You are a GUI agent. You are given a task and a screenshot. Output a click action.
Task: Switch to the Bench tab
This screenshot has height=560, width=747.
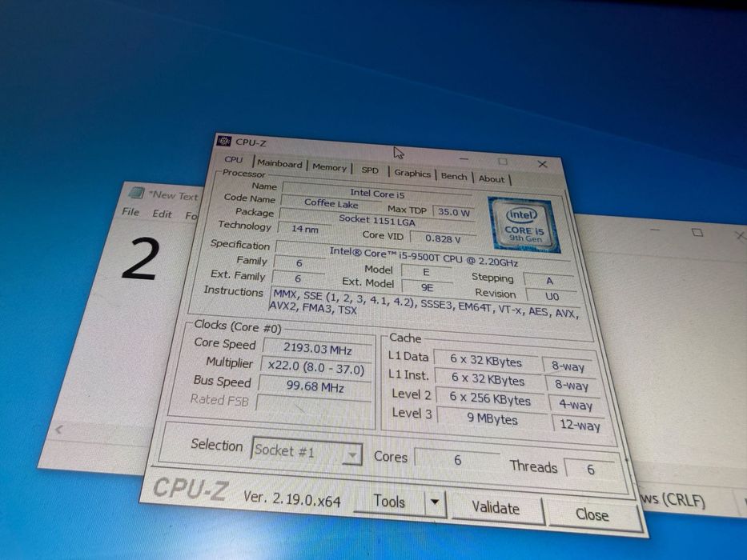coord(453,176)
